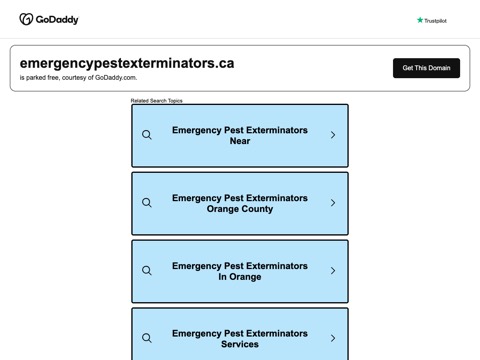Select the emergencypestexterminators.ca domain heading

127,63
